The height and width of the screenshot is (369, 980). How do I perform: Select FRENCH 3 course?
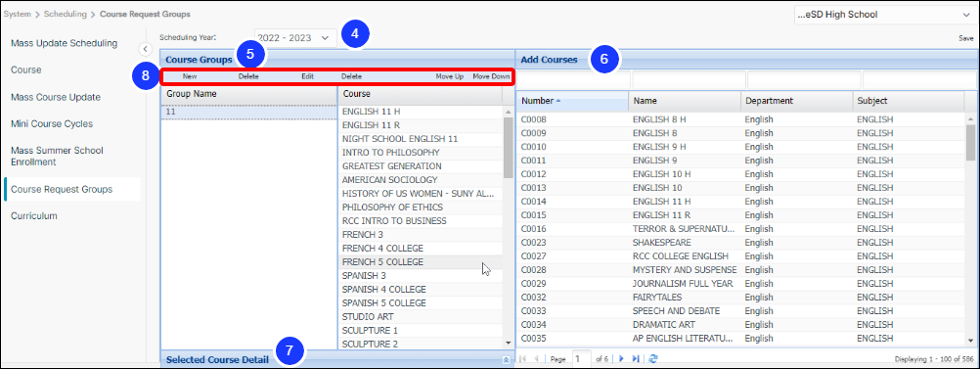(420, 235)
